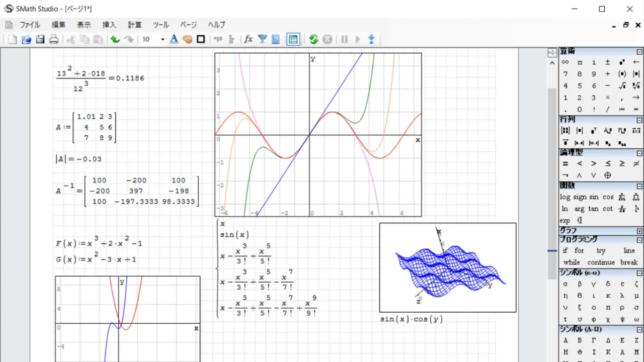Click the pause calculation icon
Viewport: 644px width, 362px height.
tap(345, 39)
